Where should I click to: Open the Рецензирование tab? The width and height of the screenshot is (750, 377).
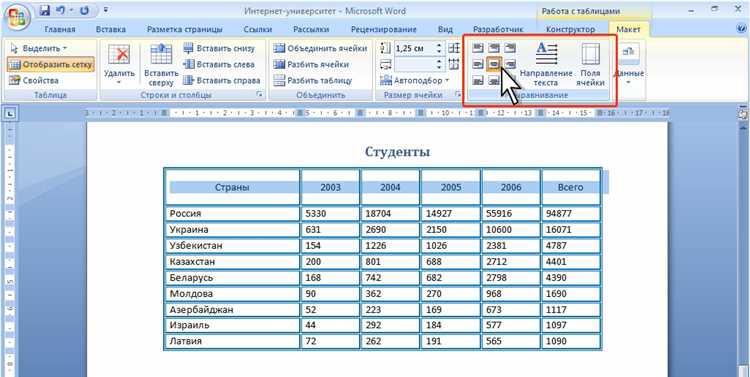384,29
